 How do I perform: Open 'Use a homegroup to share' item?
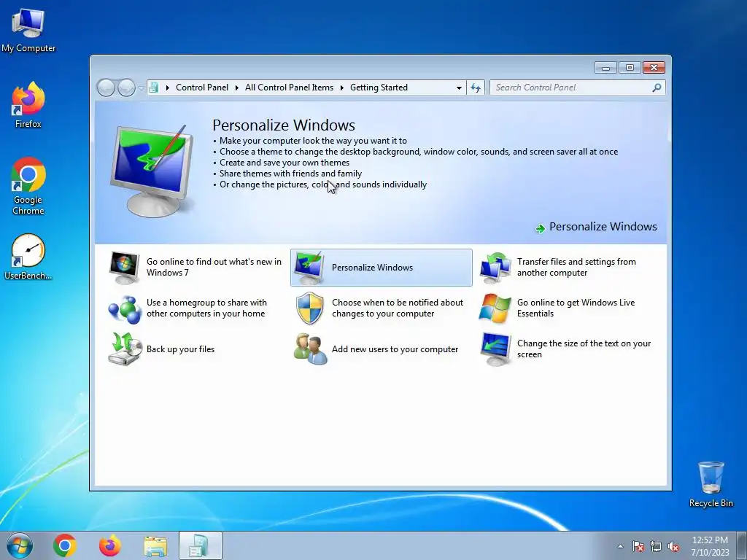206,308
